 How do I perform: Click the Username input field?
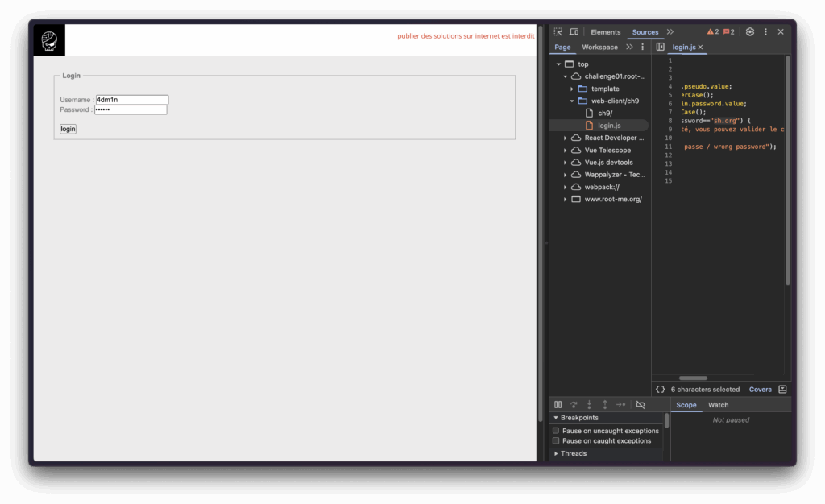tap(131, 100)
